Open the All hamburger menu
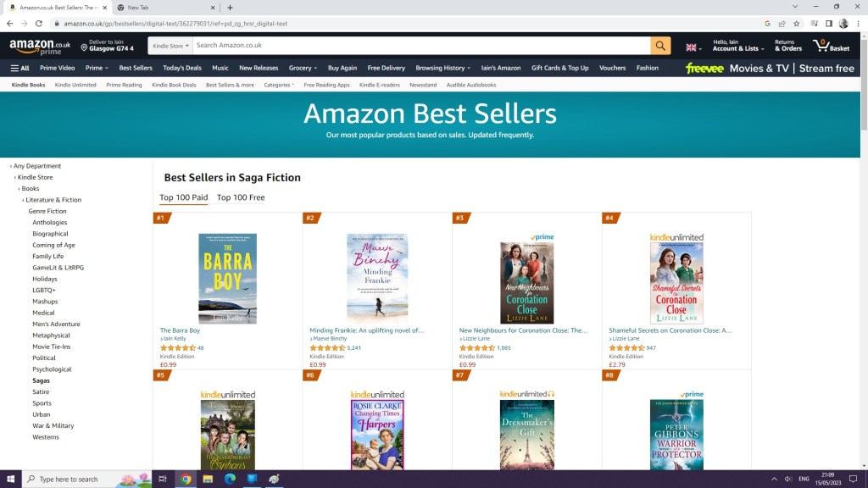Screen dimensions: 868x488 tap(19, 68)
